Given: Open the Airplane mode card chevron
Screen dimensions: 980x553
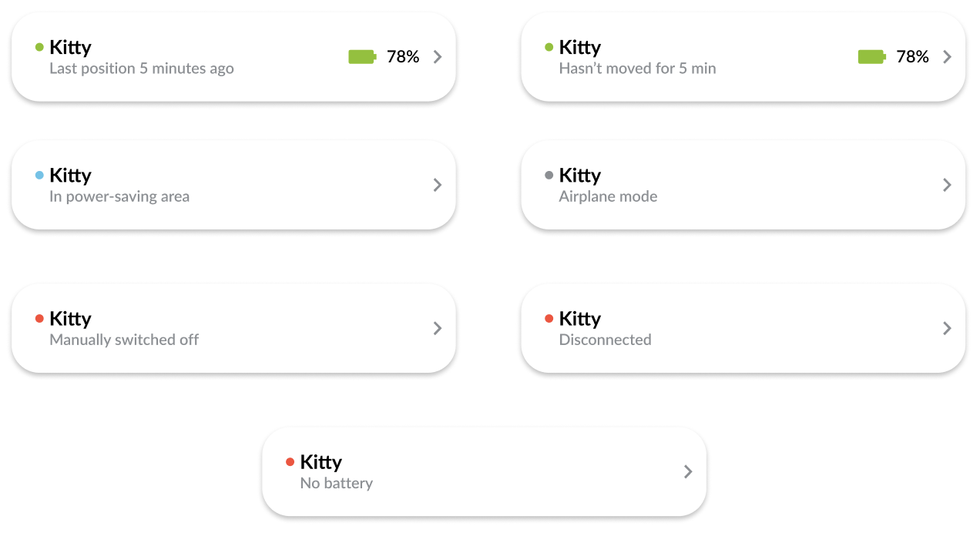Looking at the screenshot, I should pos(947,185).
